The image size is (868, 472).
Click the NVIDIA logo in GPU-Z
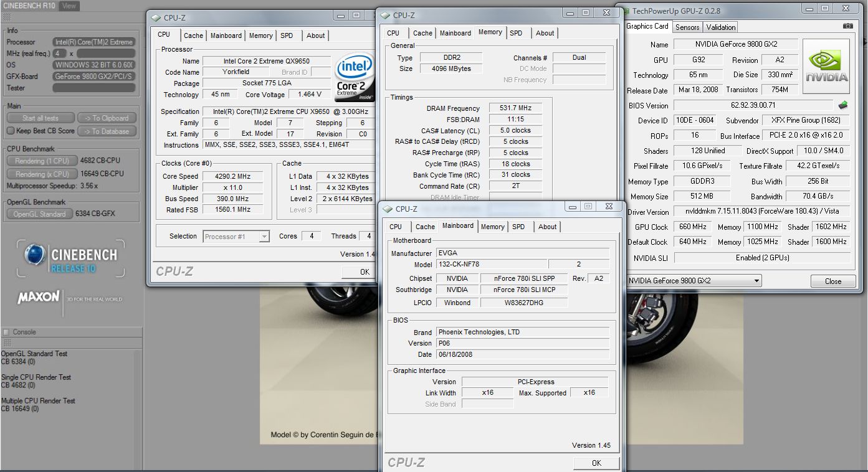pos(826,67)
